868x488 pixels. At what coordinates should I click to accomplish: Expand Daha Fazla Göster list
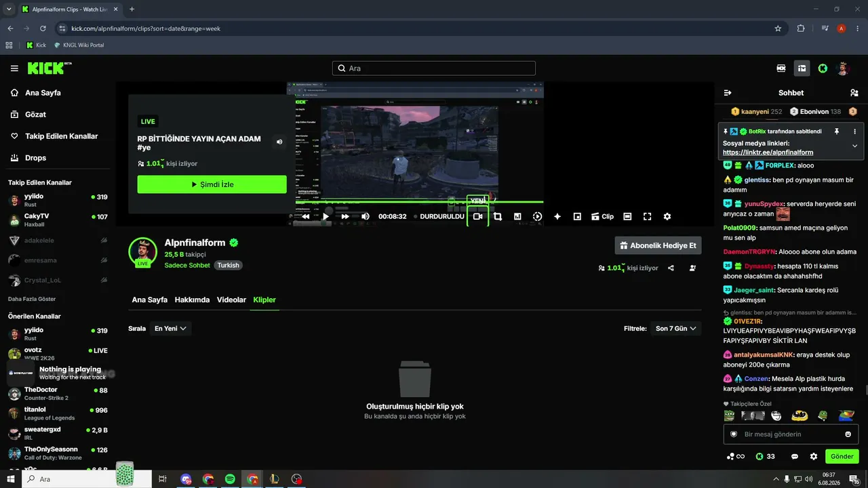click(x=32, y=299)
